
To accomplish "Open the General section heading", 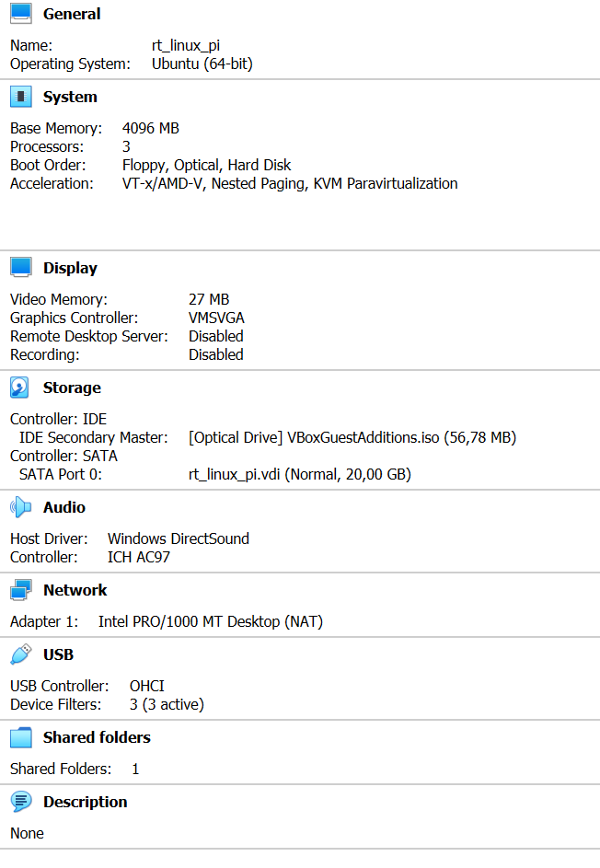I will pos(72,14).
